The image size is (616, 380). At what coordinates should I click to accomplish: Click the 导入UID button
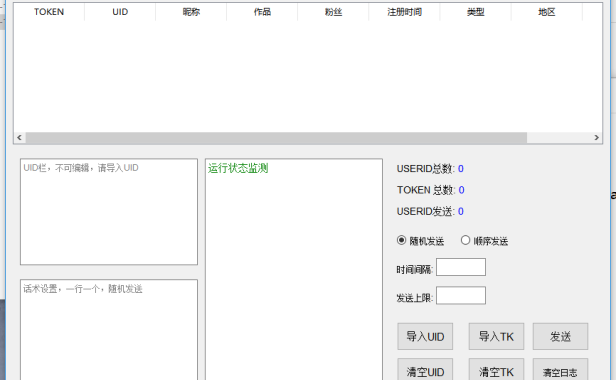[x=425, y=336]
